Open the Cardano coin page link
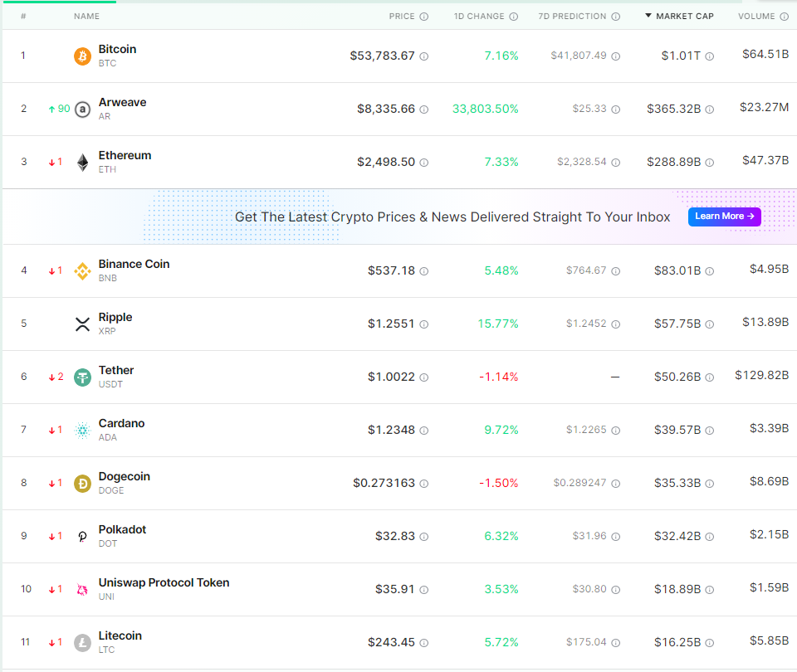The width and height of the screenshot is (797, 672). tap(121, 424)
